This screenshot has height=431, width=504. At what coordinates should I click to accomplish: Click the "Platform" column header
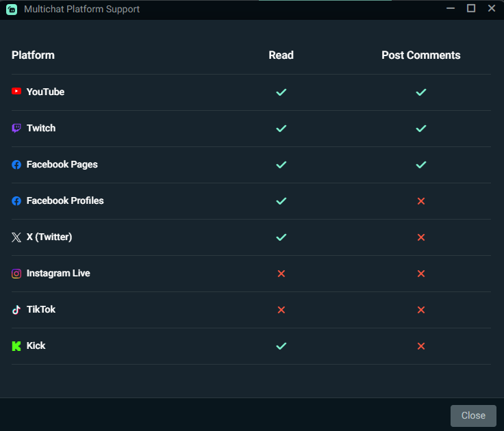coord(33,55)
